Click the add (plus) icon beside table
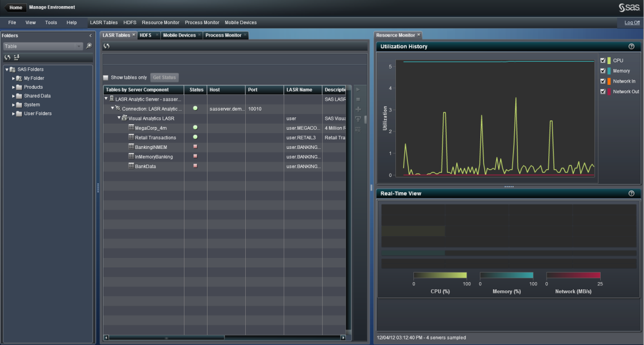This screenshot has width=644, height=345. [358, 109]
